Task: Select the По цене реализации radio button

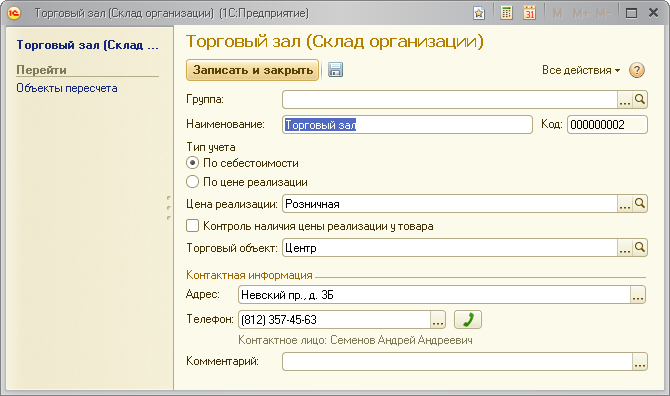Action: (x=192, y=182)
